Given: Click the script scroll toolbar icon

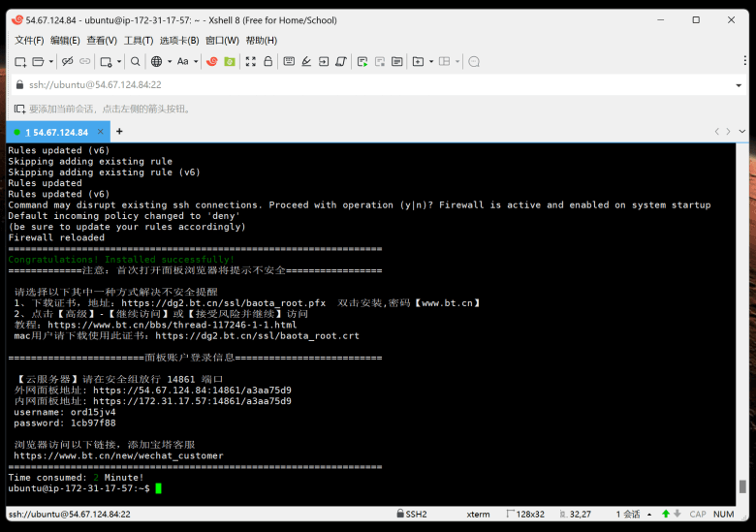Looking at the screenshot, I should (341, 61).
